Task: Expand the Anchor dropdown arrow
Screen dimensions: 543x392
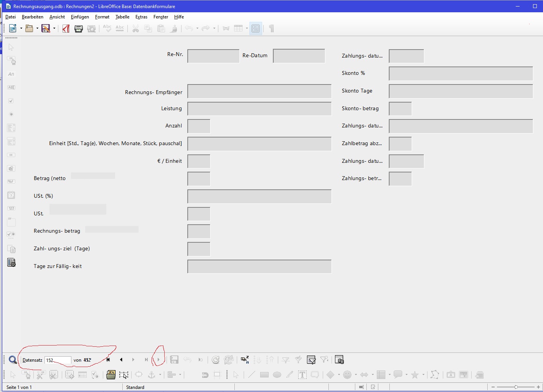Action: 160,375
